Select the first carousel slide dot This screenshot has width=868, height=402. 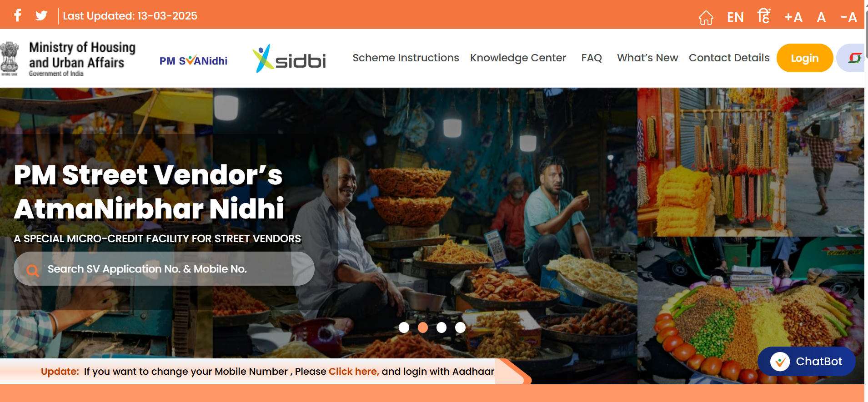click(x=404, y=328)
